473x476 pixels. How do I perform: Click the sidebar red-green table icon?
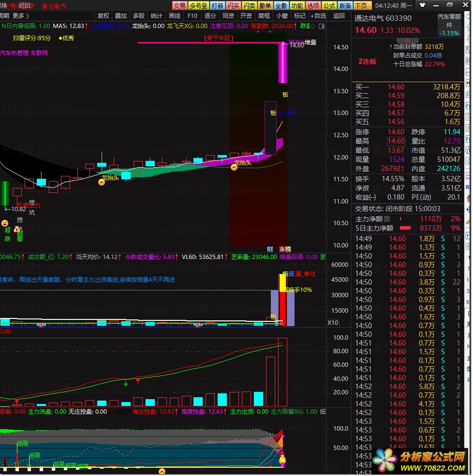point(468,60)
